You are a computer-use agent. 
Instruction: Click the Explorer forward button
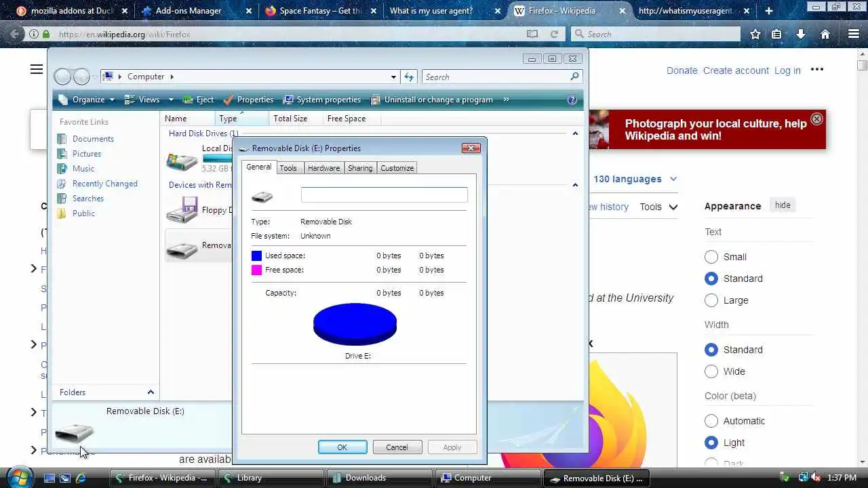(x=81, y=77)
